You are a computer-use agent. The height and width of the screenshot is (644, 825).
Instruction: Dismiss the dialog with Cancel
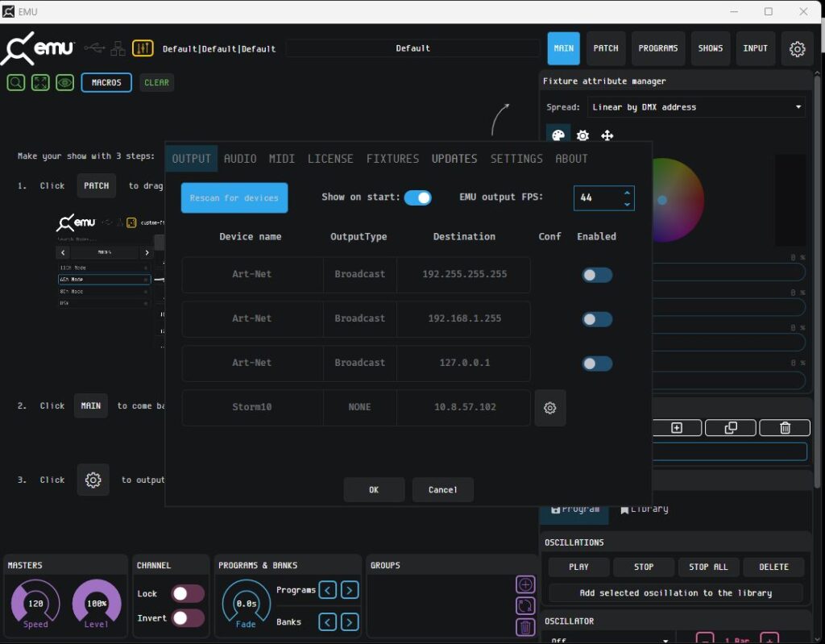pyautogui.click(x=442, y=490)
